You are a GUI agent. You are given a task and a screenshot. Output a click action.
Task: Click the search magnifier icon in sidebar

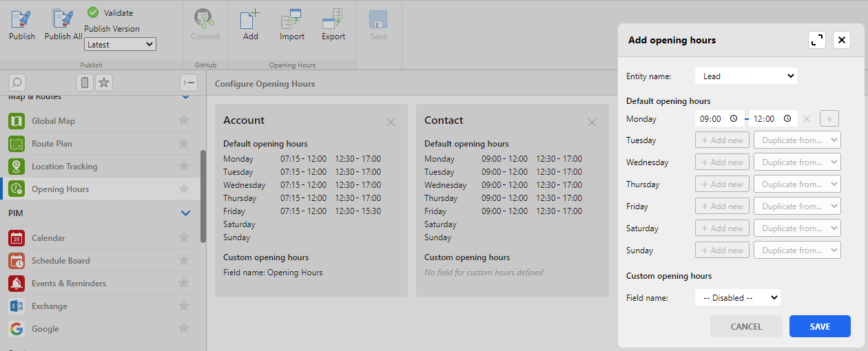(17, 83)
